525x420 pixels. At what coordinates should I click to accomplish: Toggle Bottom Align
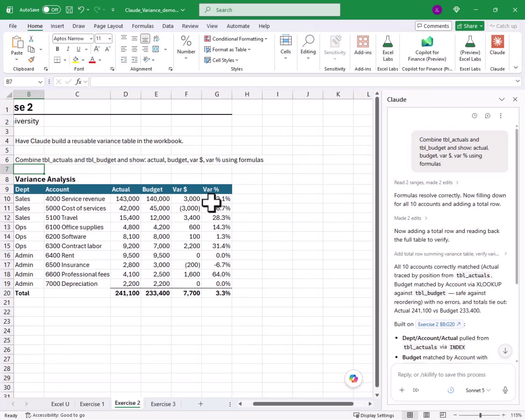[x=145, y=38]
